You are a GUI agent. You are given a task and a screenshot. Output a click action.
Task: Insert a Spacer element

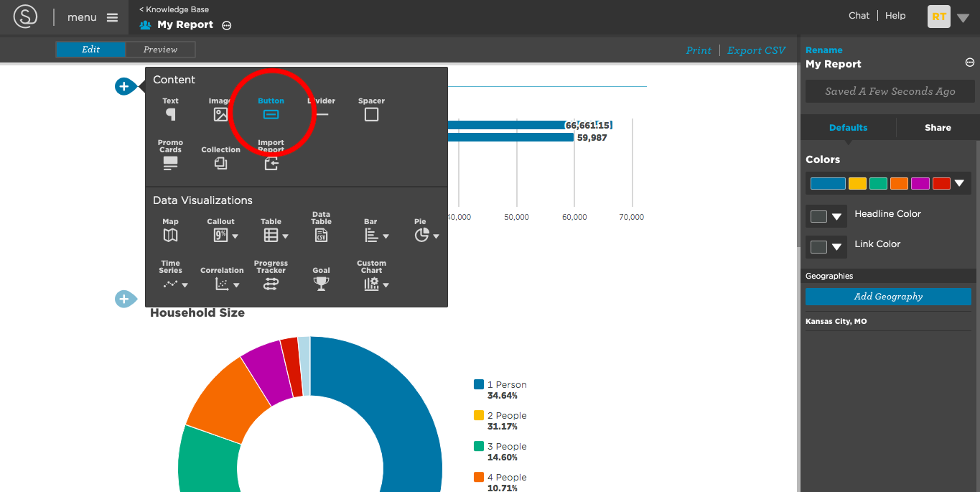pyautogui.click(x=371, y=109)
